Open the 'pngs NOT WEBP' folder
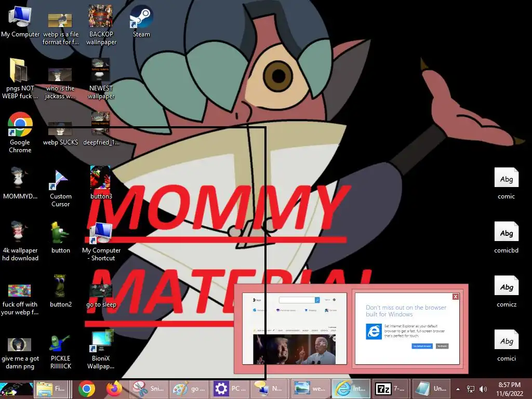The image size is (532, 399). pos(20,79)
